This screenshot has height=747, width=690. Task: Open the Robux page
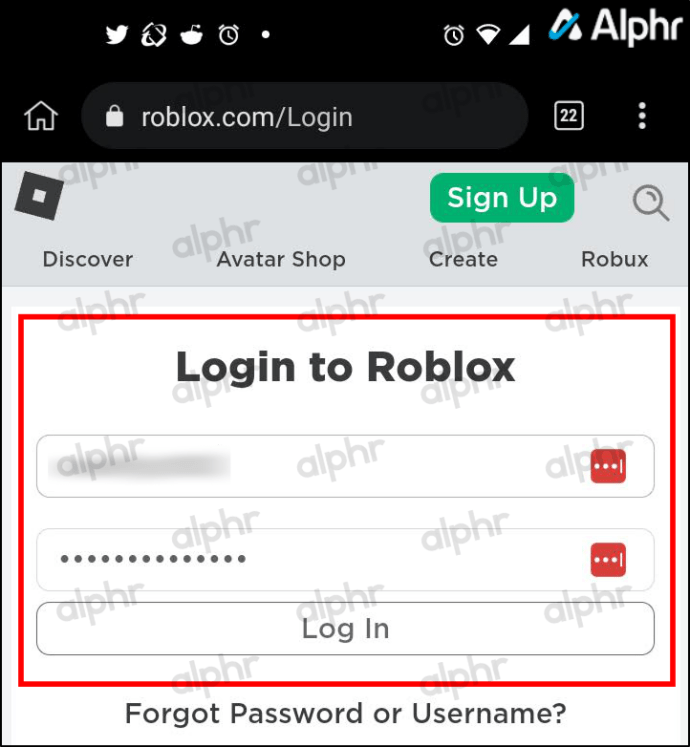[615, 260]
